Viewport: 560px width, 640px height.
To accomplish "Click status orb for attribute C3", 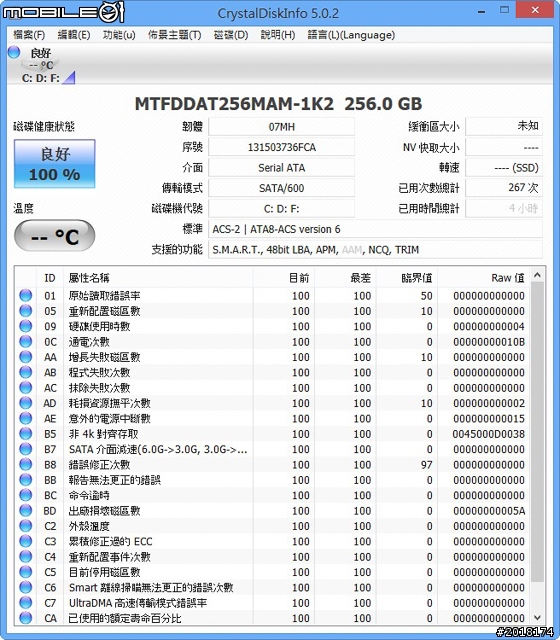I will coord(26,541).
